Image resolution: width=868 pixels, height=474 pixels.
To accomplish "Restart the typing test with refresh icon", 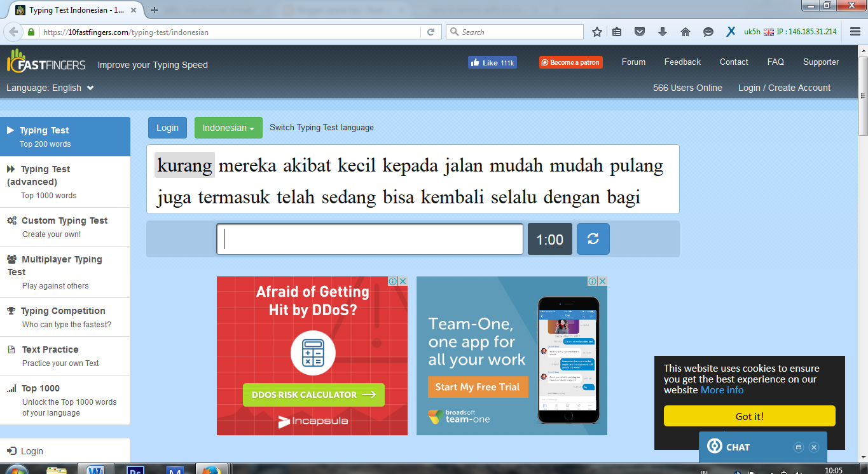I will [593, 239].
